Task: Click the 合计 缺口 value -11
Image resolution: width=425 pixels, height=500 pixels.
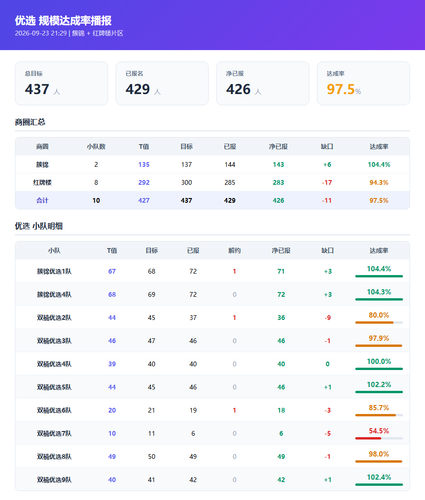Action: click(x=327, y=201)
